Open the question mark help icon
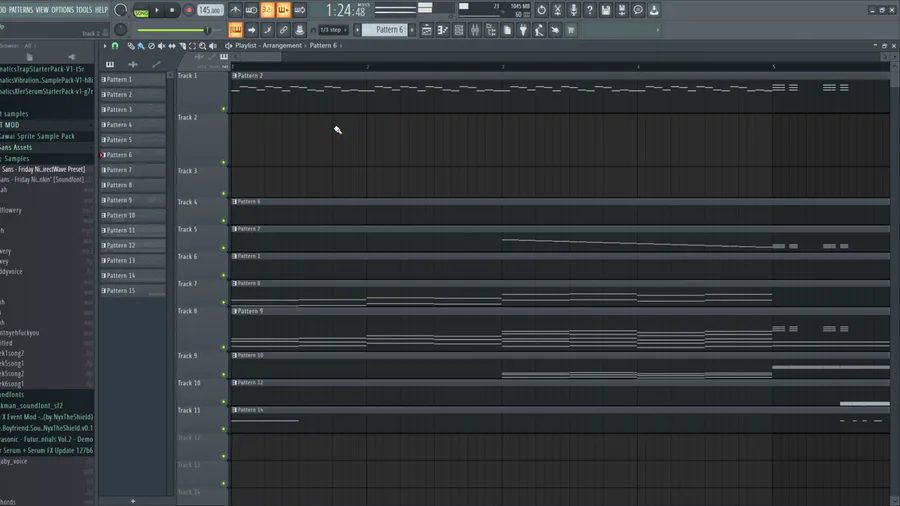This screenshot has width=900, height=506. point(589,10)
